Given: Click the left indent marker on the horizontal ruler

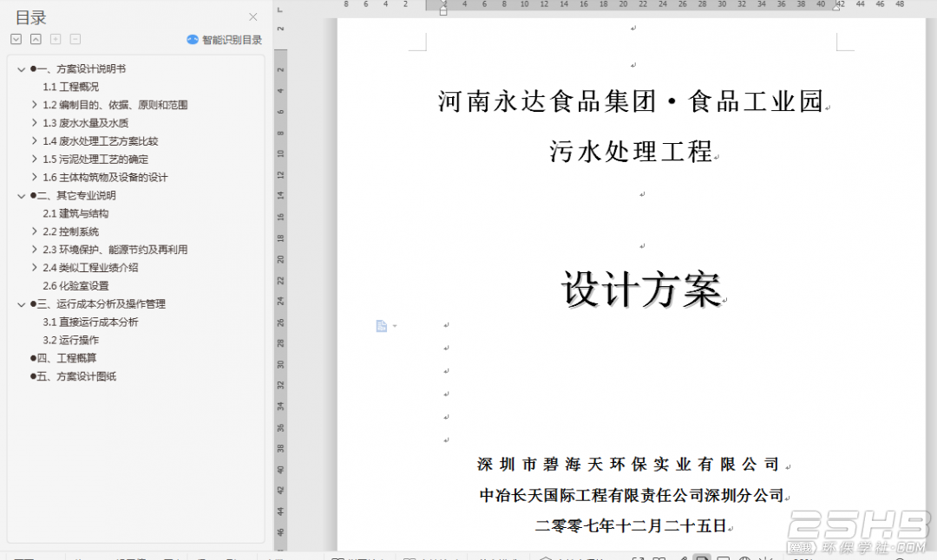Looking at the screenshot, I should pos(443,9).
